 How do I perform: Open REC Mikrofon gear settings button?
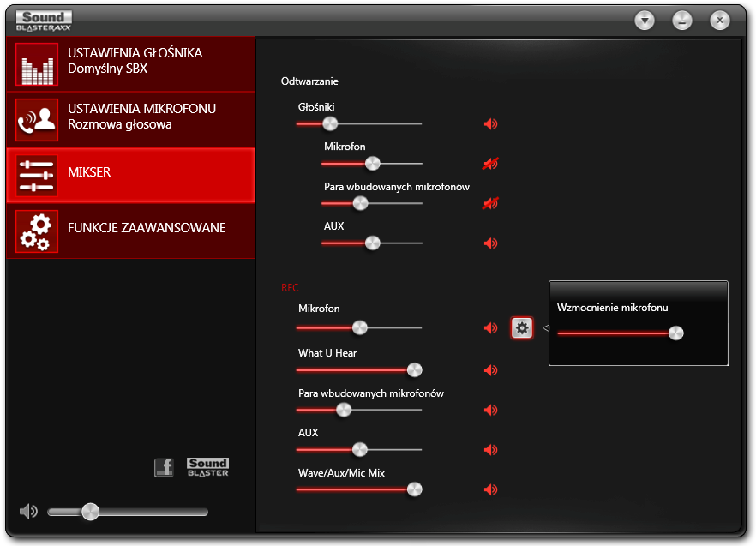coord(522,328)
